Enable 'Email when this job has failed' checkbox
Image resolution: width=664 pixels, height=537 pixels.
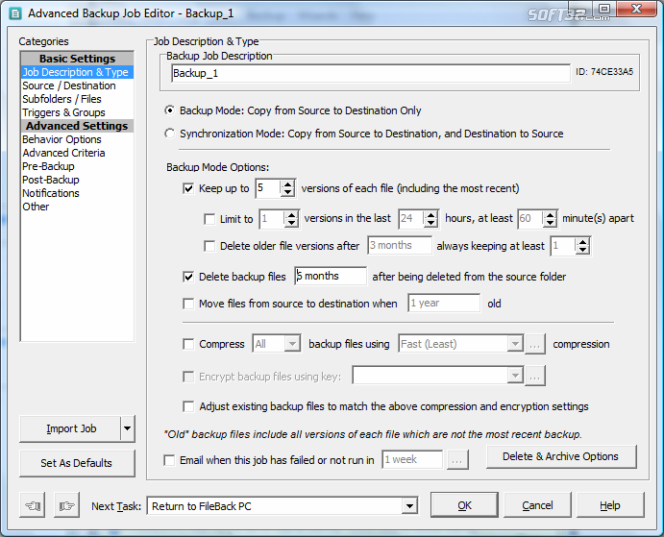pyautogui.click(x=169, y=460)
